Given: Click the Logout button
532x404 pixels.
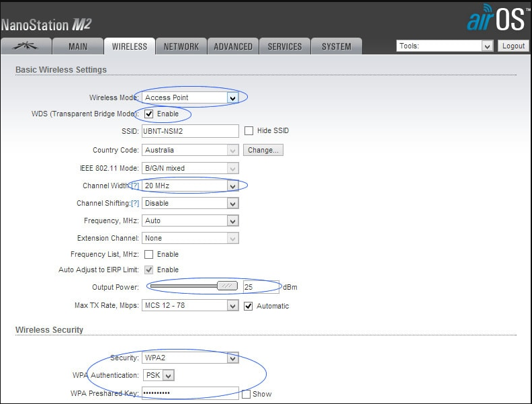Looking at the screenshot, I should (513, 46).
